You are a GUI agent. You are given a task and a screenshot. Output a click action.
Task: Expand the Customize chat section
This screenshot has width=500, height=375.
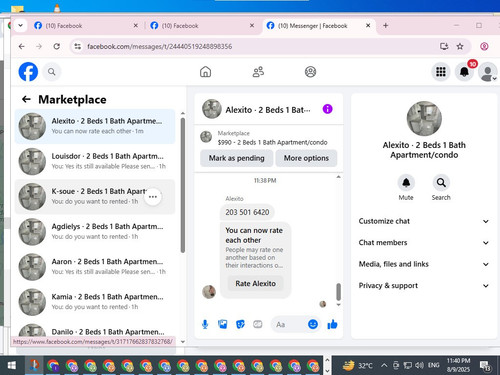click(x=424, y=221)
